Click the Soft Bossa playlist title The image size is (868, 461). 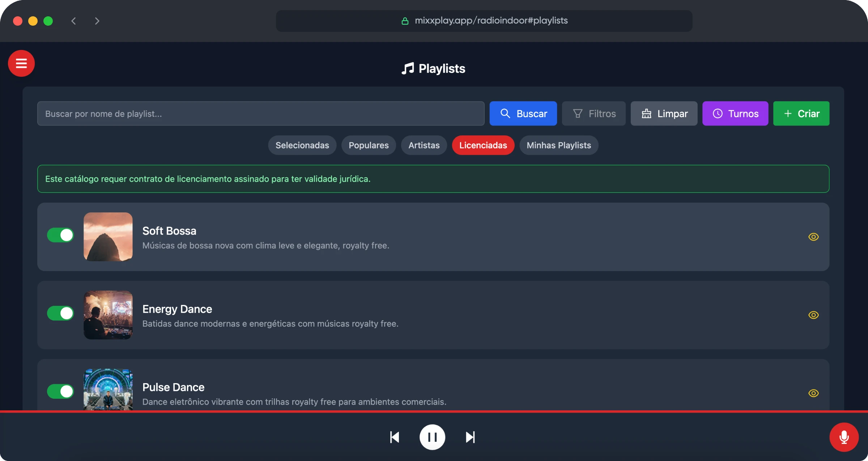[x=169, y=231]
